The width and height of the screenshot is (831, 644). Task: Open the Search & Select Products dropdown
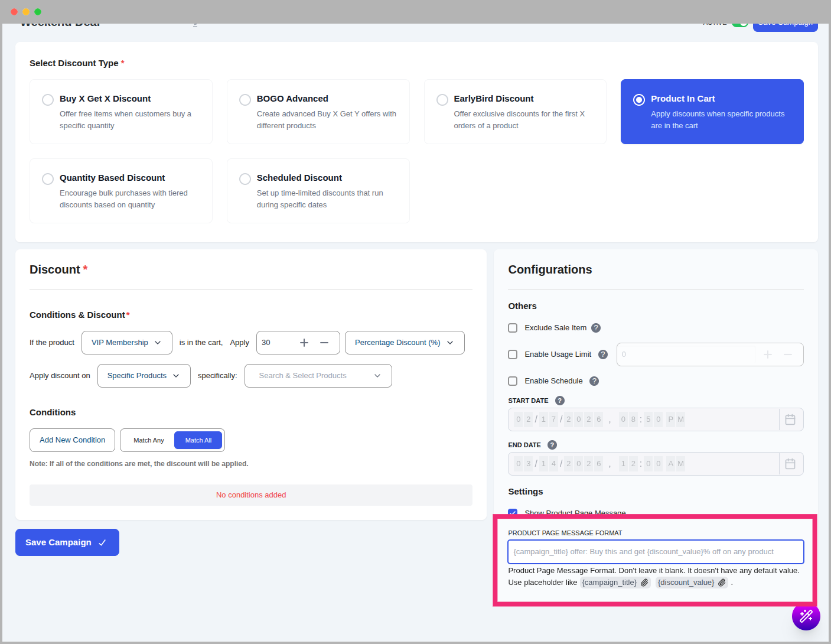click(318, 375)
